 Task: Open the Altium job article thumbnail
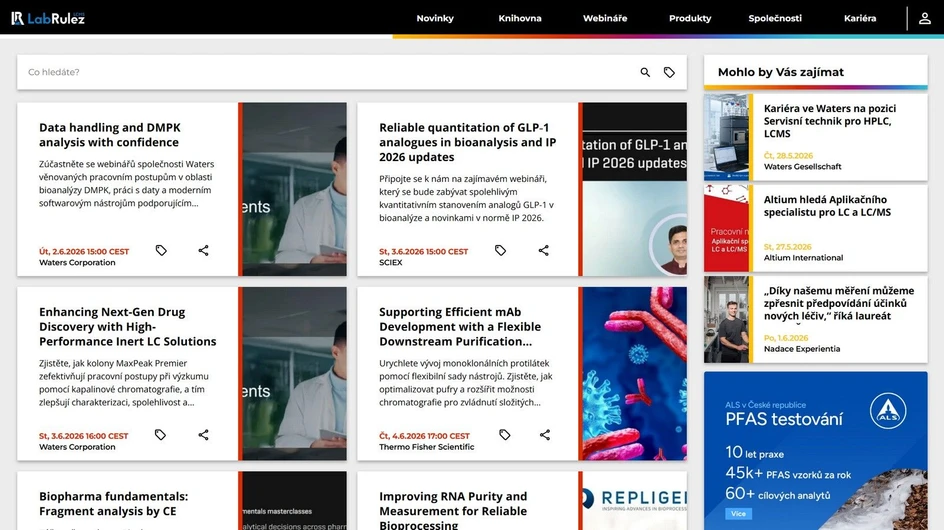click(727, 228)
